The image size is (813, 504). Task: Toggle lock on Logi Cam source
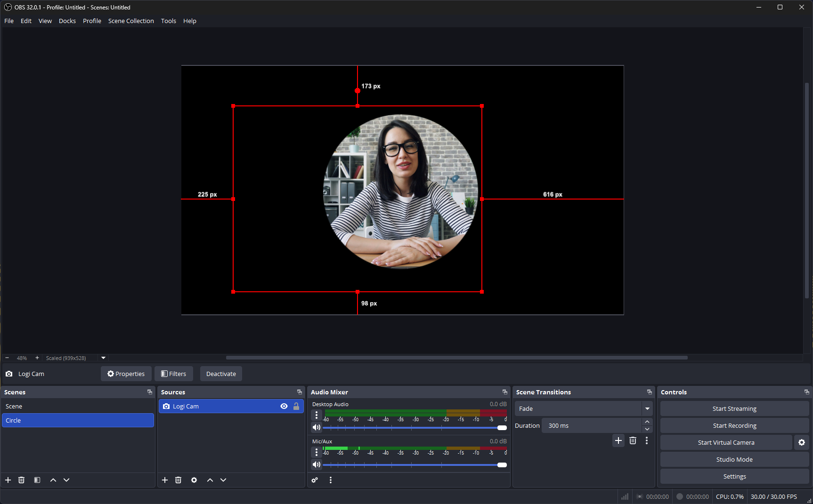point(296,406)
